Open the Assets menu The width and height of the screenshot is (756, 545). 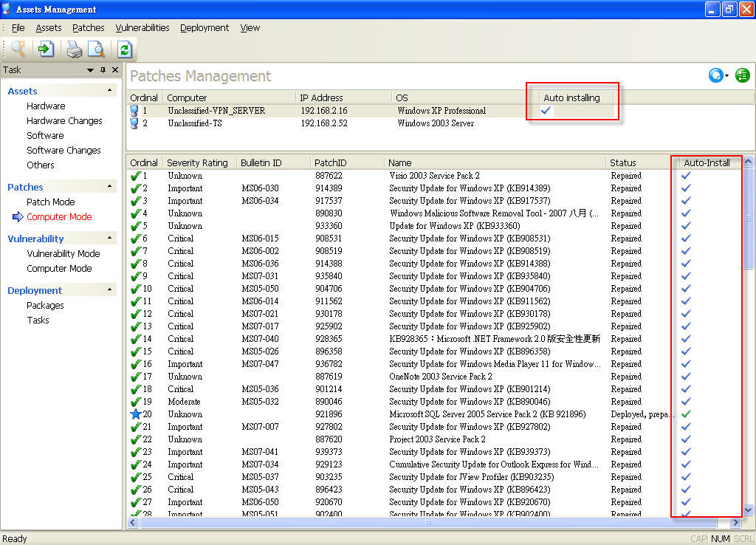pos(49,28)
